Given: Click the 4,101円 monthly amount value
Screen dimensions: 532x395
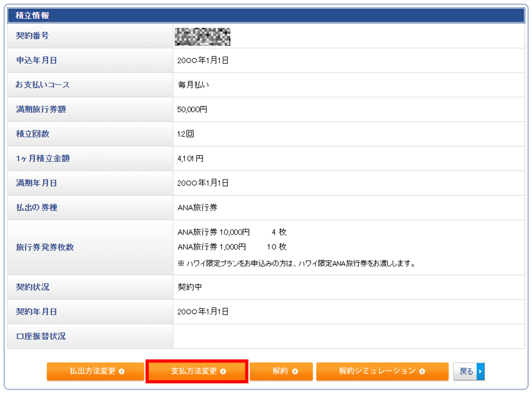Looking at the screenshot, I should (190, 159).
